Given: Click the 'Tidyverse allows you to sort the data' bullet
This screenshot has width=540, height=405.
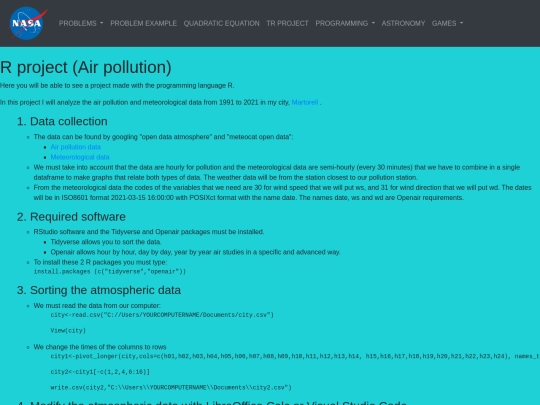Looking at the screenshot, I should coord(106,242).
